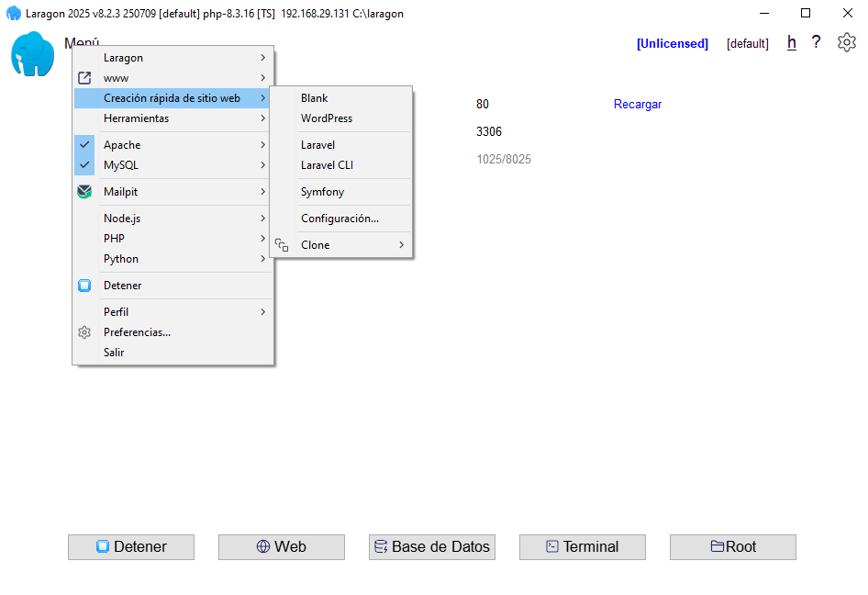Click the Laragon elephant logo

(33, 54)
